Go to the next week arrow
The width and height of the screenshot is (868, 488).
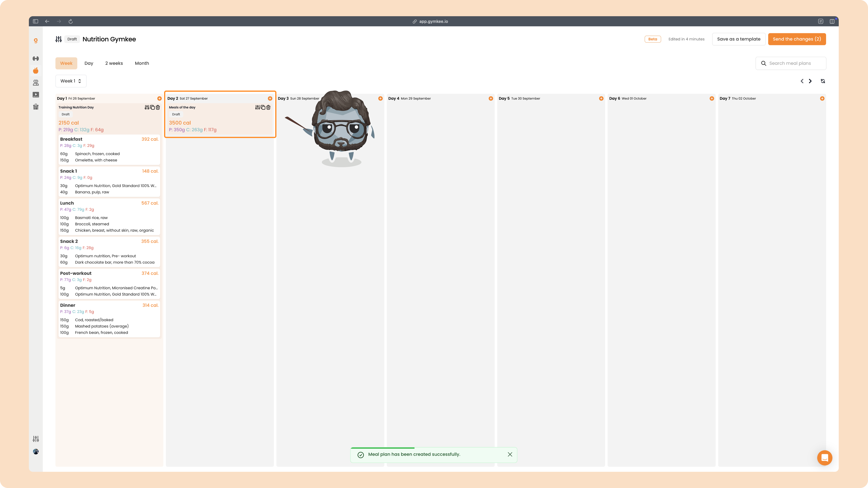[810, 81]
